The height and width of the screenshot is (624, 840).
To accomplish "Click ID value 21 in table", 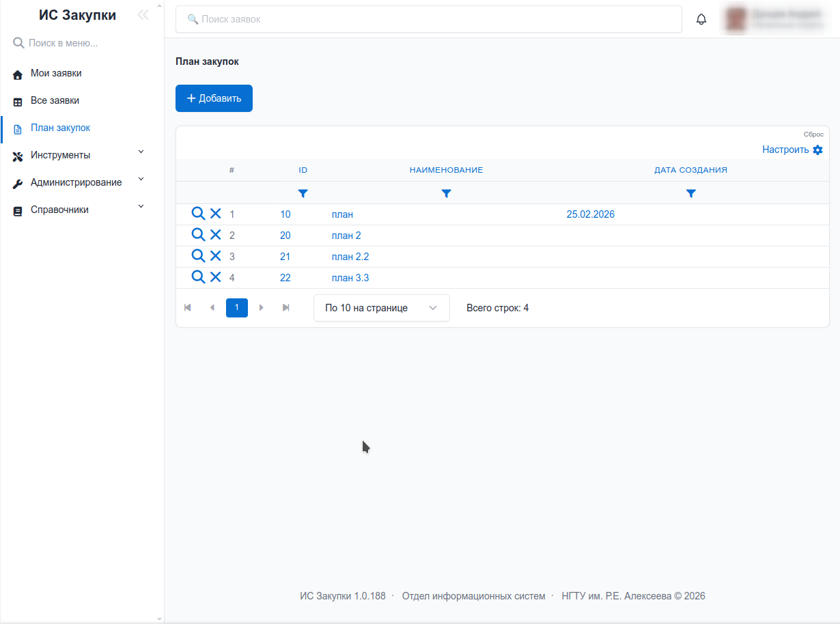I will tap(285, 257).
